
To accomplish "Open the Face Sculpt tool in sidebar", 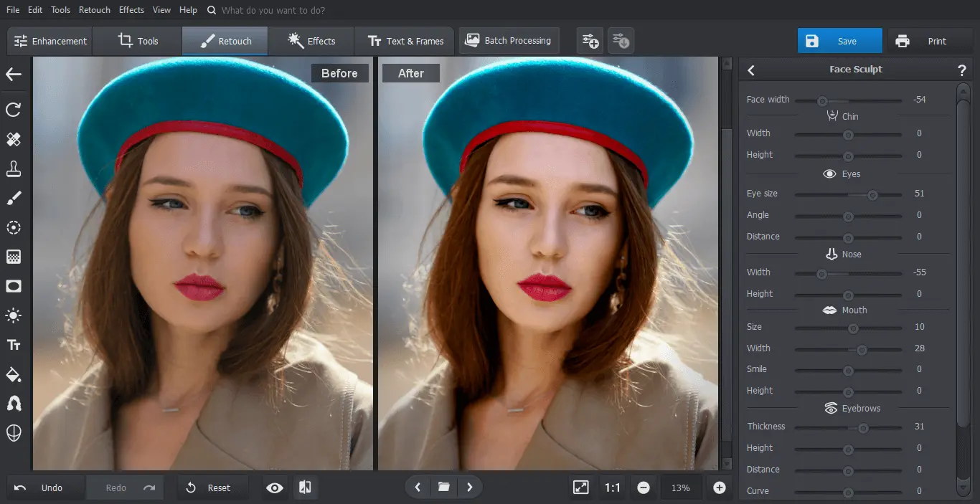I will (x=14, y=433).
